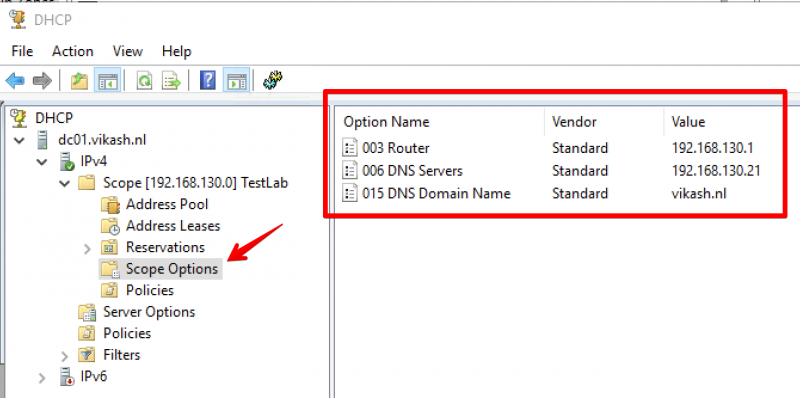Open the Help menu
Screen dimensions: 800x398
(x=177, y=52)
